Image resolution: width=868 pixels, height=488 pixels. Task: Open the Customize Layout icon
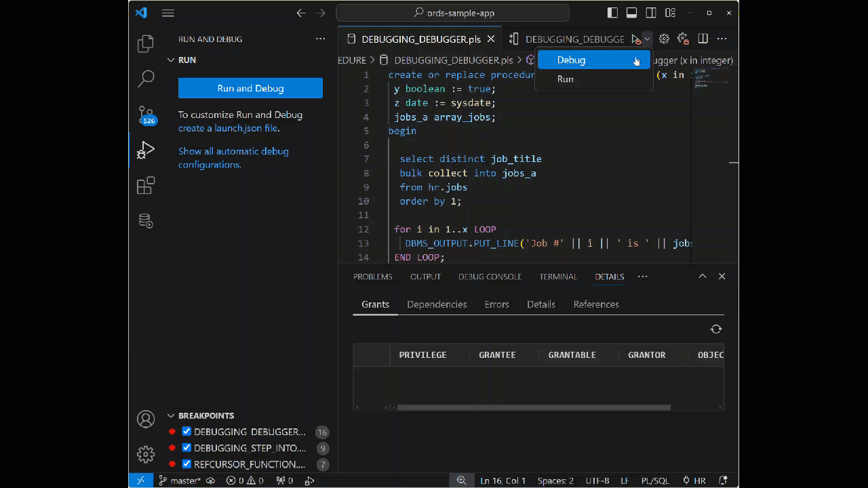(670, 13)
